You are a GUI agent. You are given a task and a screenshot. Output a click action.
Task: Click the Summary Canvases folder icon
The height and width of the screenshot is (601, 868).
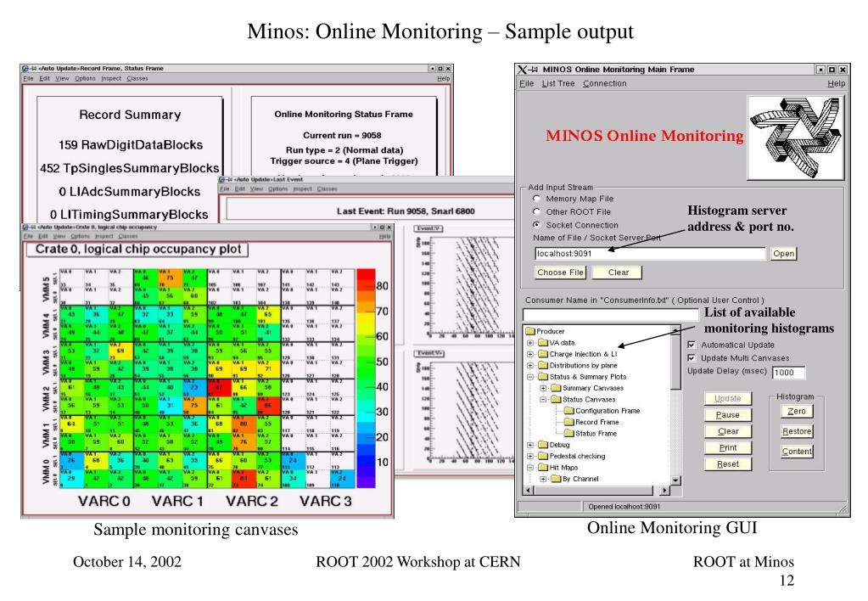(x=557, y=388)
